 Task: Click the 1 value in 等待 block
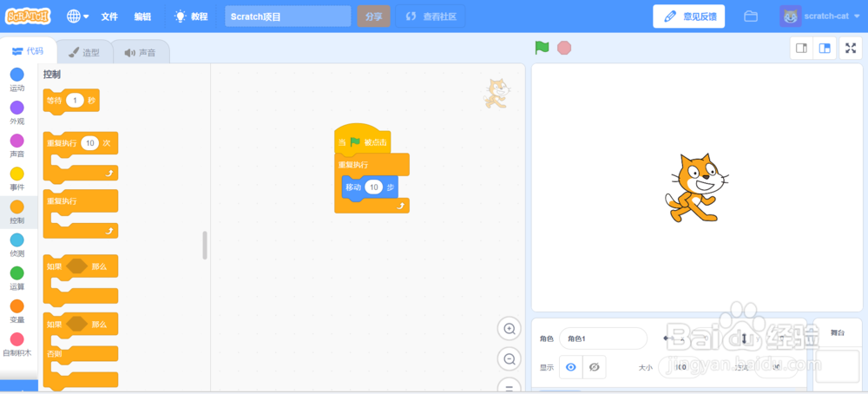coord(75,100)
